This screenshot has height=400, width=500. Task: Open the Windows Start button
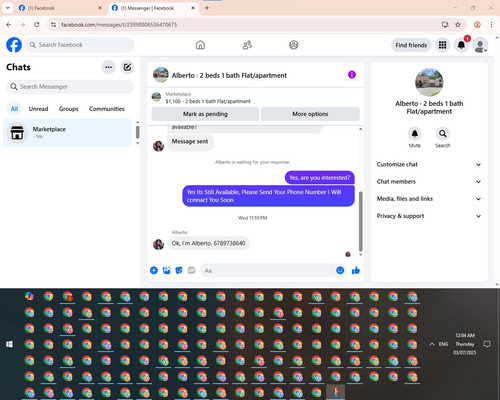[9, 344]
